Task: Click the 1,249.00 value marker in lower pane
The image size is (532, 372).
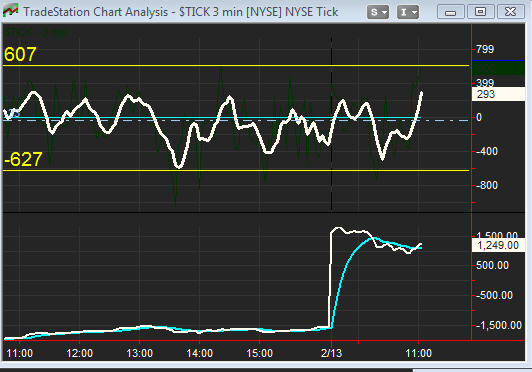Action: tap(498, 245)
